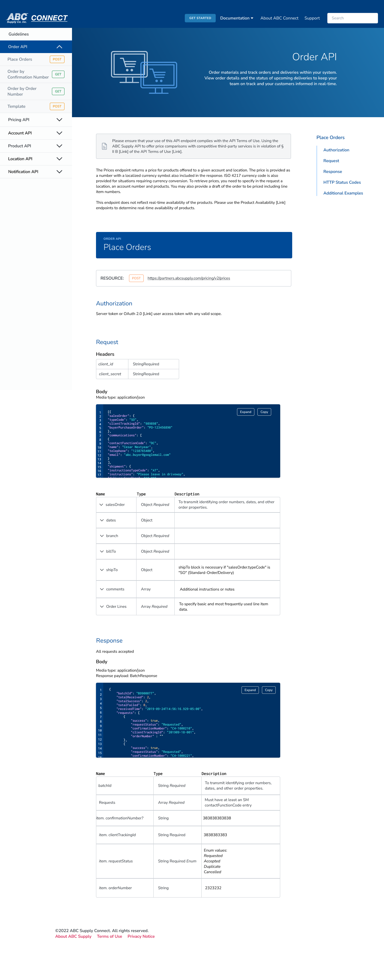Expand the salesOrder row chevron
Screen dimensions: 384x980
point(101,504)
